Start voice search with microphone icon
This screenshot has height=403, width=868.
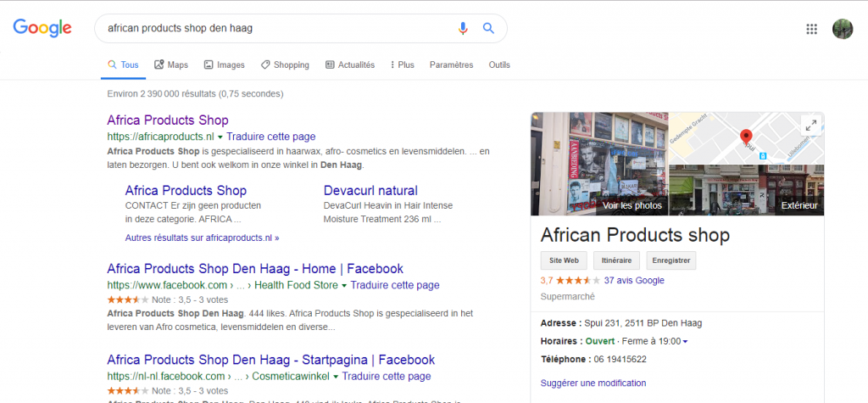(463, 28)
